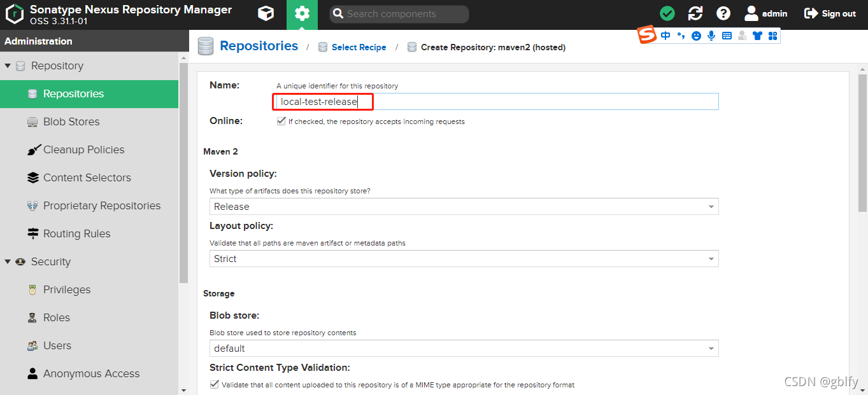Open the Version policy dropdown
Screen dimensions: 868x395
coord(464,206)
